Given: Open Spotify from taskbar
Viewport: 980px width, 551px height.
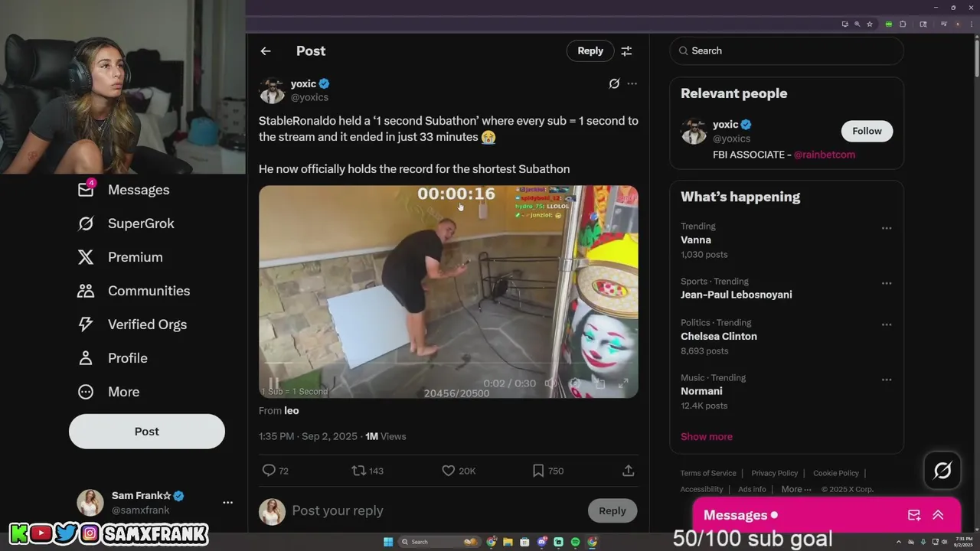Looking at the screenshot, I should tap(575, 542).
